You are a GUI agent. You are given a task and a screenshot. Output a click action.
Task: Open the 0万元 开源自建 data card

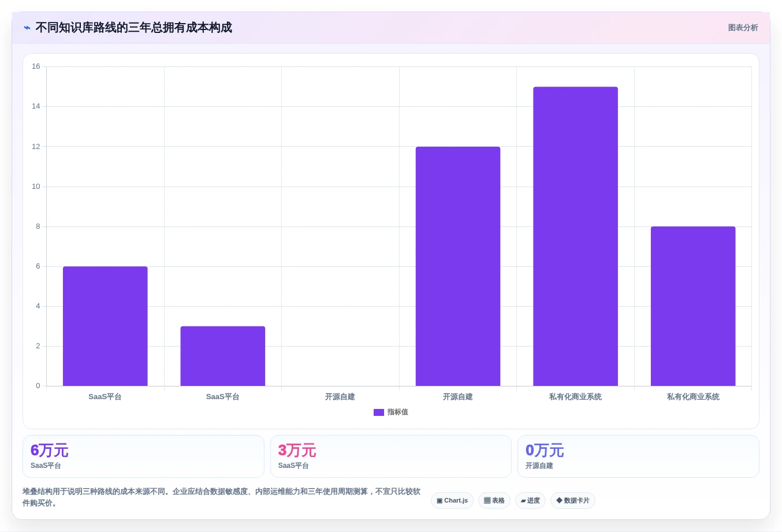coord(638,456)
